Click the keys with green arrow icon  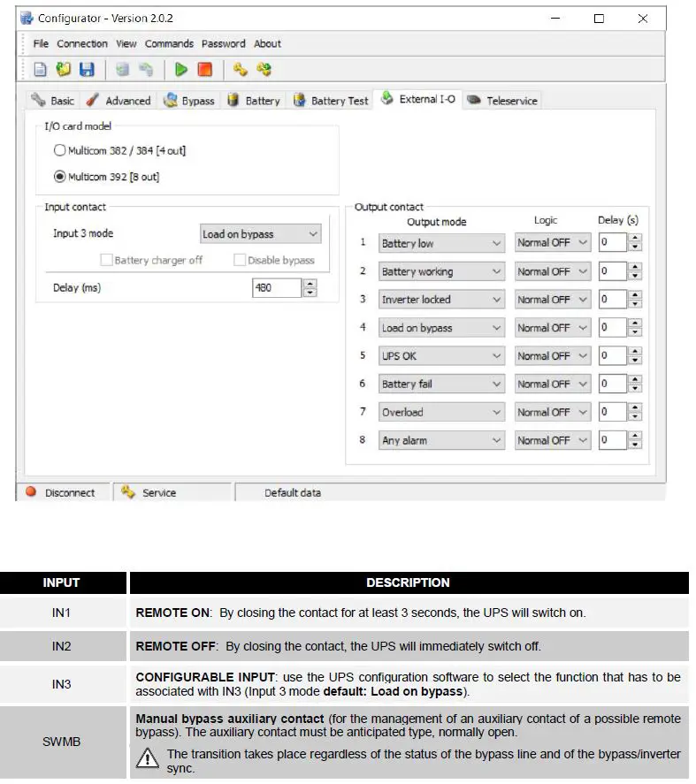[264, 70]
